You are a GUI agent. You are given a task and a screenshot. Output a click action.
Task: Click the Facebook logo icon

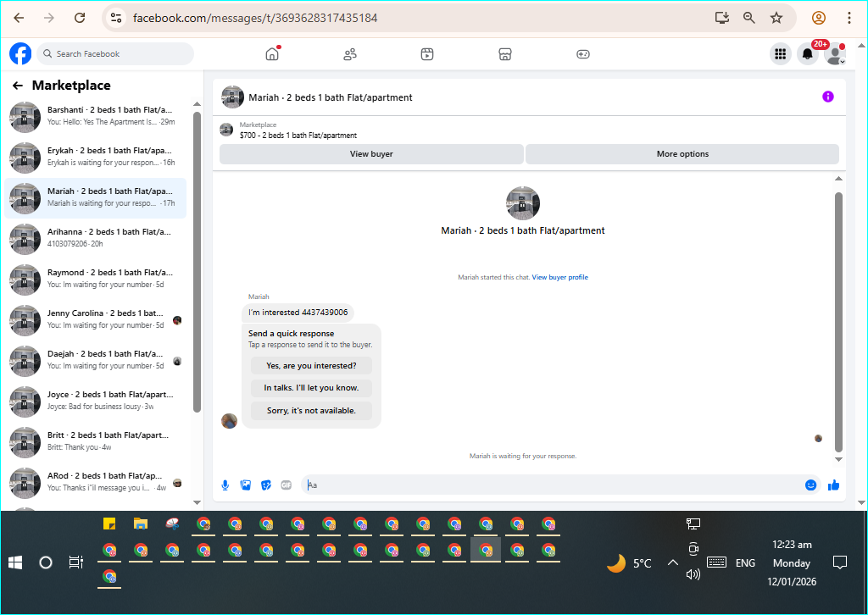coord(20,53)
